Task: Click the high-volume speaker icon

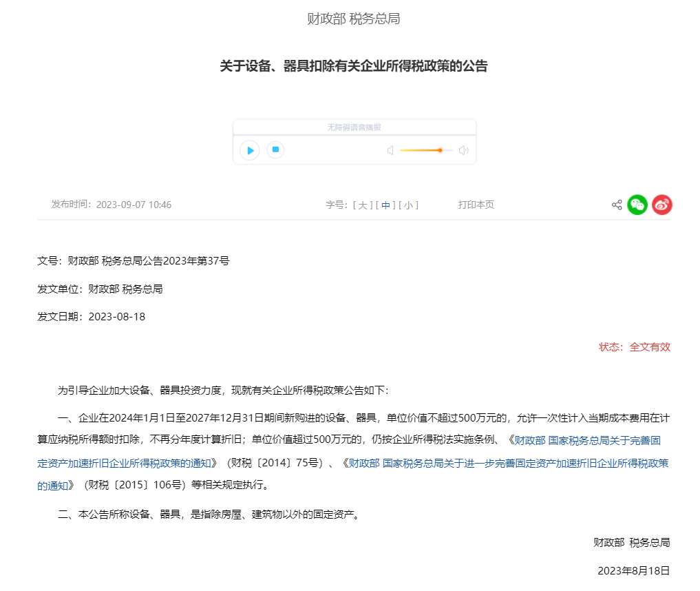Action: tap(464, 150)
